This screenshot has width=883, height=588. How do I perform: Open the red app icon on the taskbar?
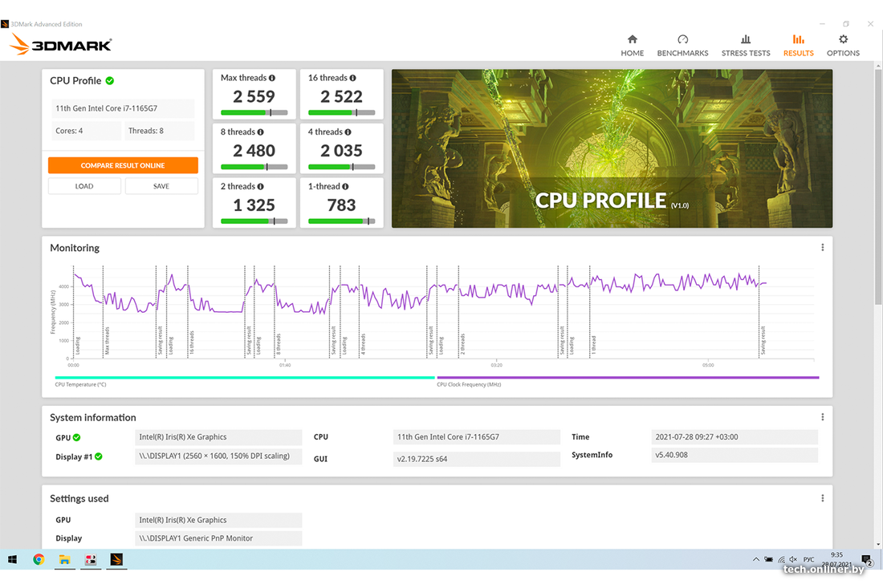pyautogui.click(x=91, y=559)
